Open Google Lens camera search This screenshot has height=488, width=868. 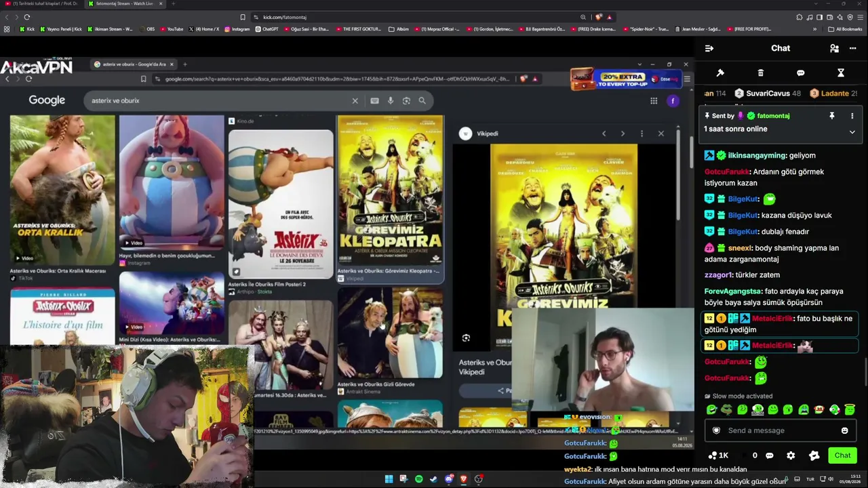tap(406, 100)
